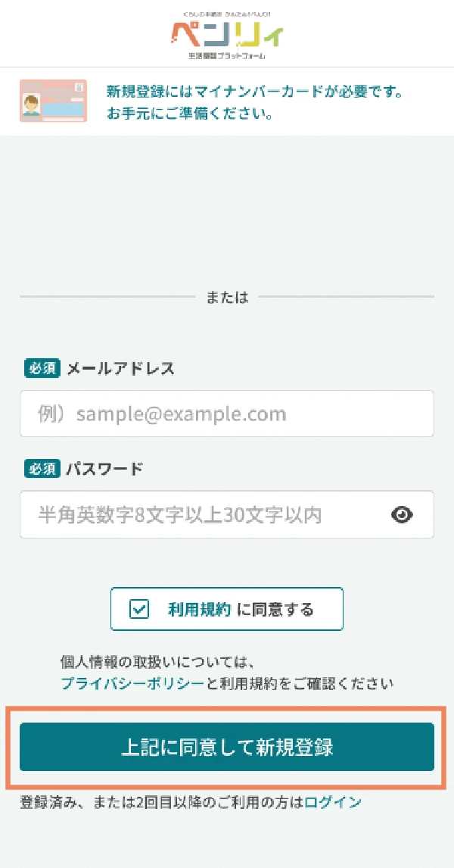Click the ペンリィ logo at the top
The height and width of the screenshot is (868, 454).
[x=228, y=34]
